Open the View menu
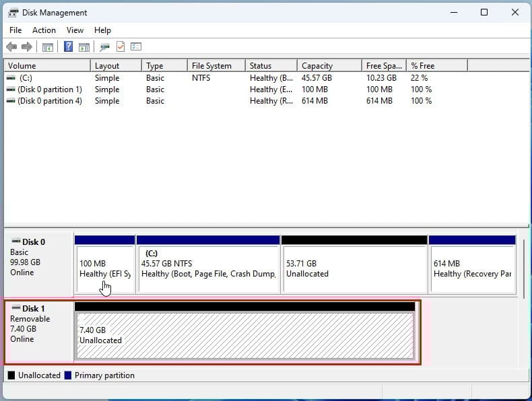Viewport: 532px width, 401px height. click(x=75, y=30)
